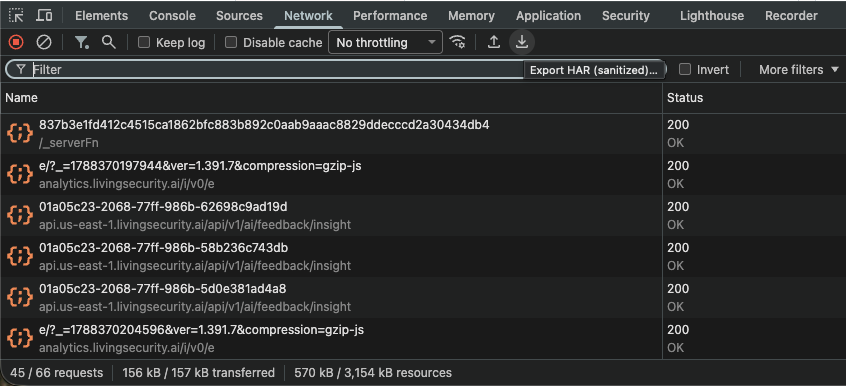Click JSON icon of e/?_=1788370197944 request

tap(19, 174)
